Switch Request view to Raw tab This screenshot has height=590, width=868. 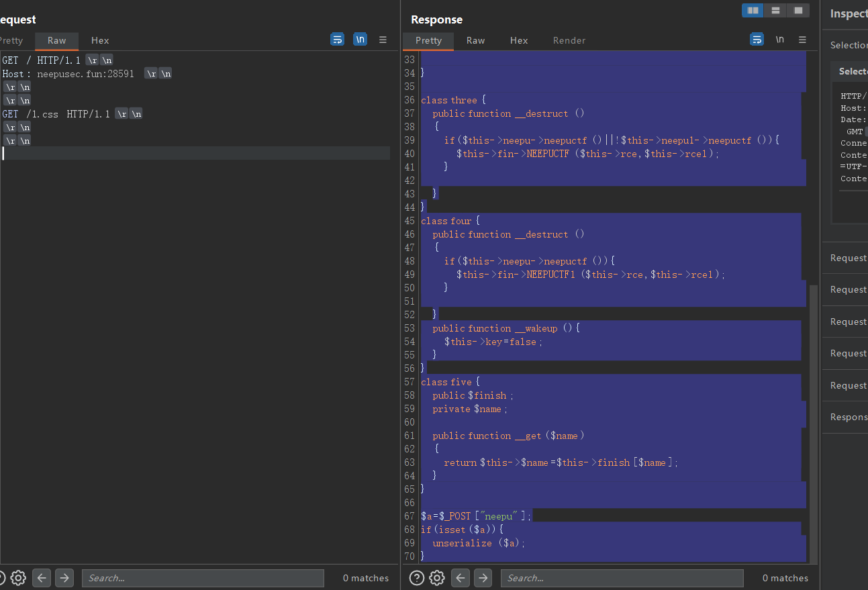(x=57, y=40)
